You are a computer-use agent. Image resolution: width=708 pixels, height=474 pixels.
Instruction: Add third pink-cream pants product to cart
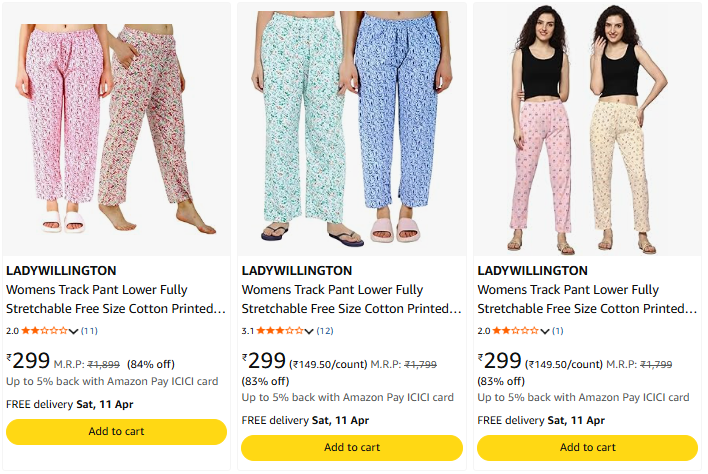(587, 448)
